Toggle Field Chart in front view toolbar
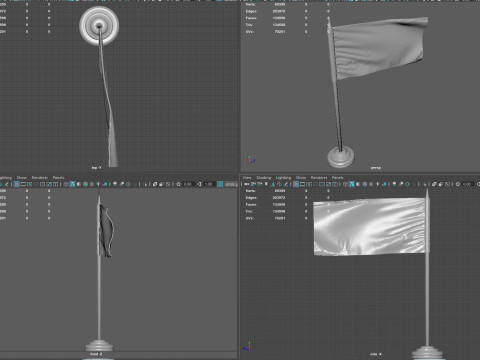The image size is (480, 360). (43, 184)
